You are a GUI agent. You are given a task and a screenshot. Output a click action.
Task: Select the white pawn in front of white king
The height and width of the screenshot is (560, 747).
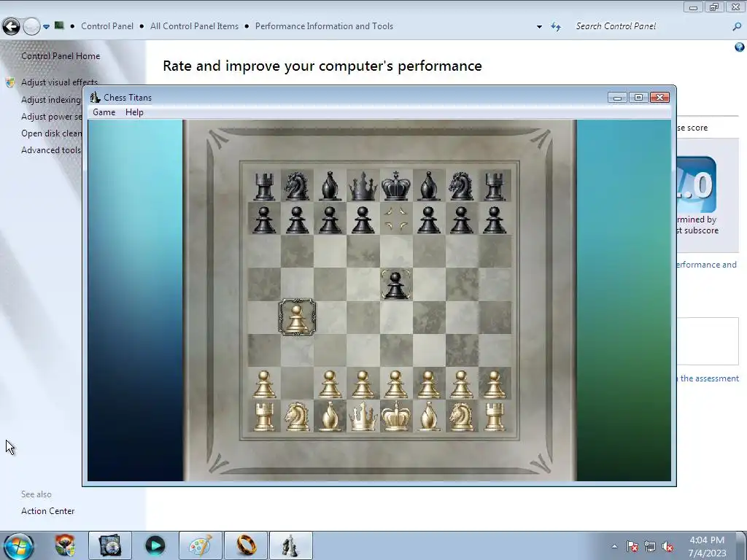tap(396, 384)
